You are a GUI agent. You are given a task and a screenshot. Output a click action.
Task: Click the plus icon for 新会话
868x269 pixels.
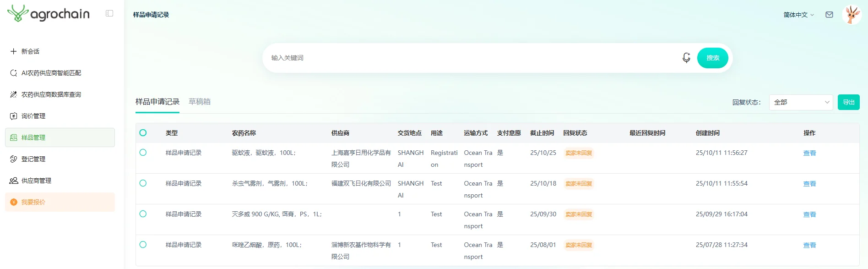coord(13,51)
